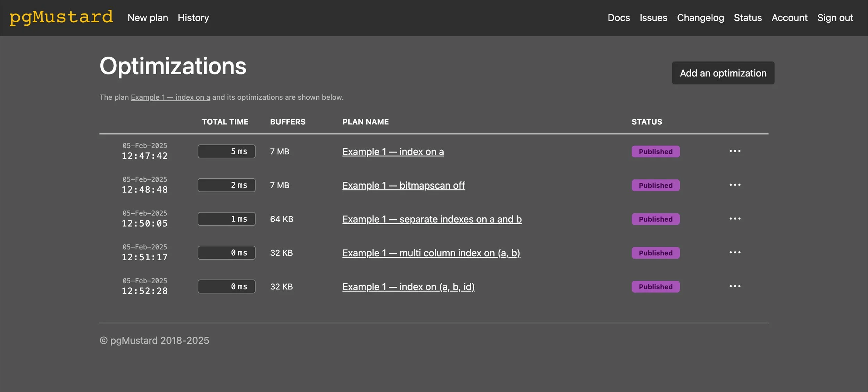The image size is (868, 392).
Task: Open the History page
Action: click(193, 18)
